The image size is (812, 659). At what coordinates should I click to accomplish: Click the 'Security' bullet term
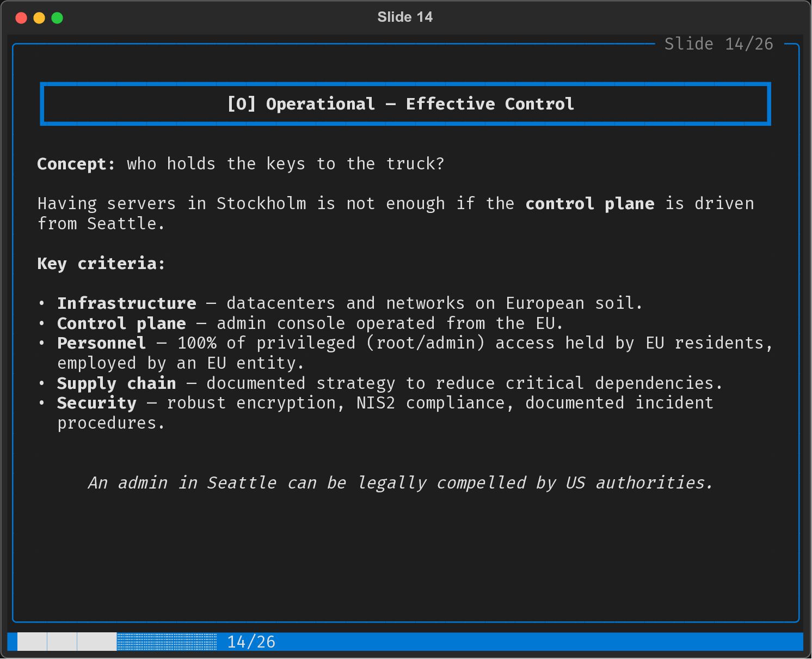[x=96, y=403]
